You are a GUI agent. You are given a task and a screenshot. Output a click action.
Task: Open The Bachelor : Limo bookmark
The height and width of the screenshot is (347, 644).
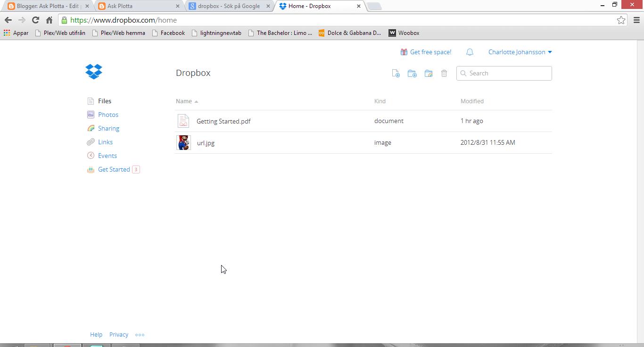[x=280, y=33]
